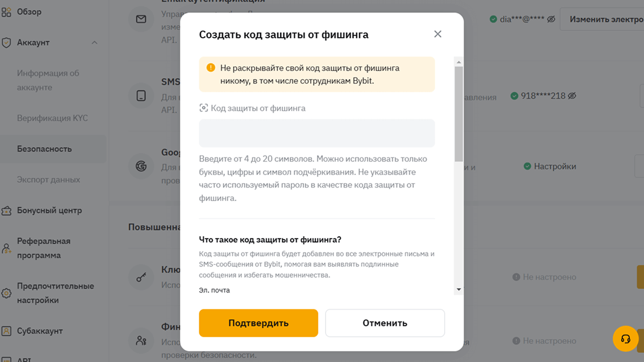Go to Верификация KYC page

52,118
